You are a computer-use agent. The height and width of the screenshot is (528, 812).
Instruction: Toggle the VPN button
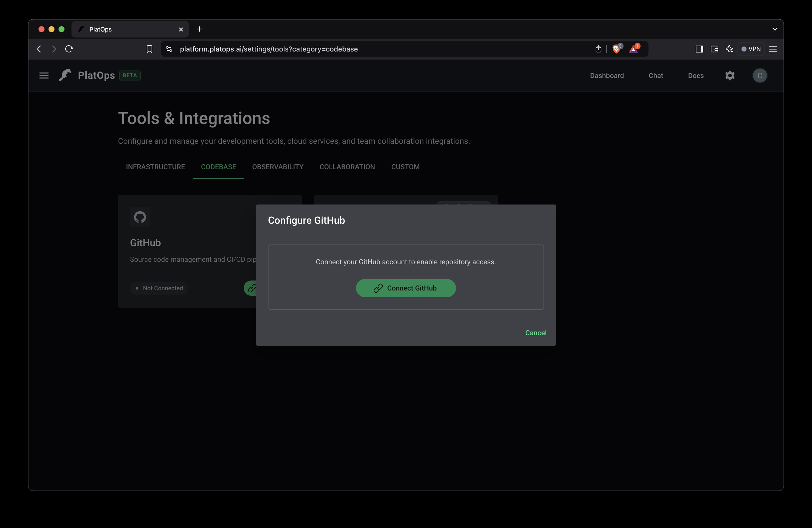click(751, 49)
